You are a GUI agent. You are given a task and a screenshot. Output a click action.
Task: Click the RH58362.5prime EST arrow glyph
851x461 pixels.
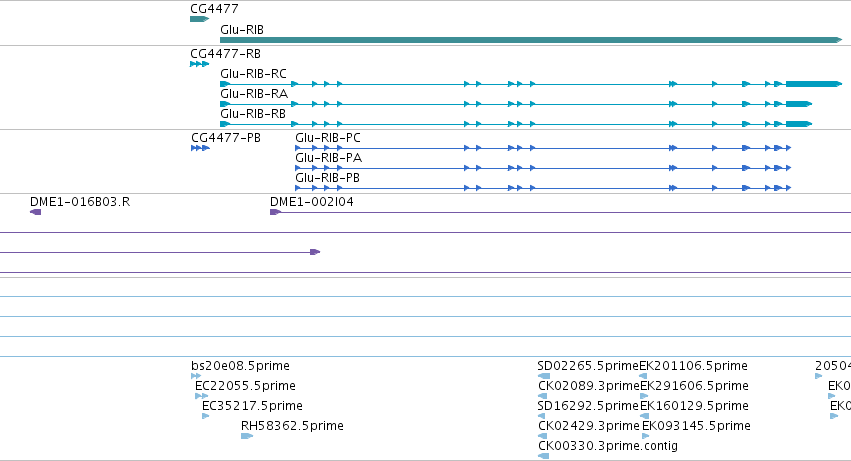point(247,436)
